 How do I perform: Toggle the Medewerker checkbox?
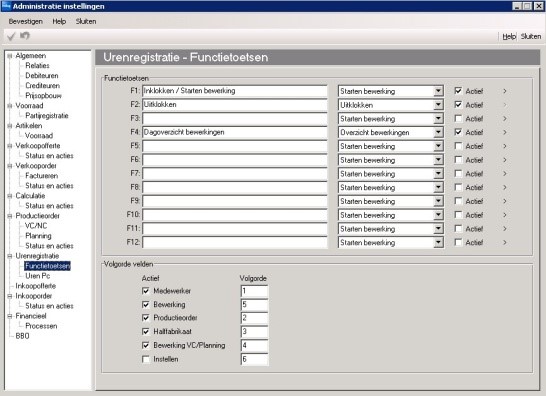(146, 290)
